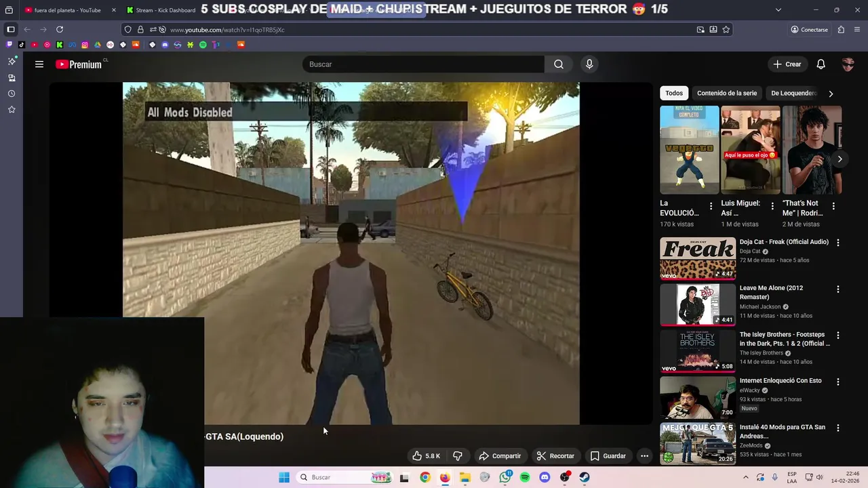Open YouTube notifications bell
The width and height of the screenshot is (868, 488).
[821, 64]
